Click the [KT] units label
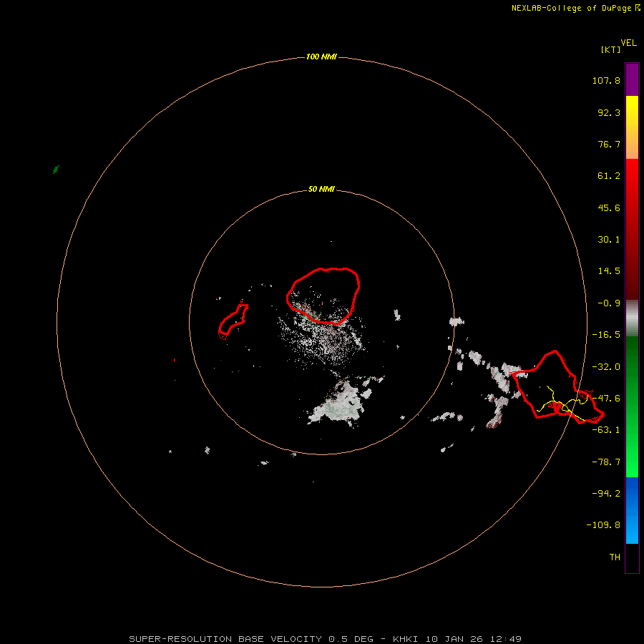Viewport: 644px width, 644px height. coord(610,49)
